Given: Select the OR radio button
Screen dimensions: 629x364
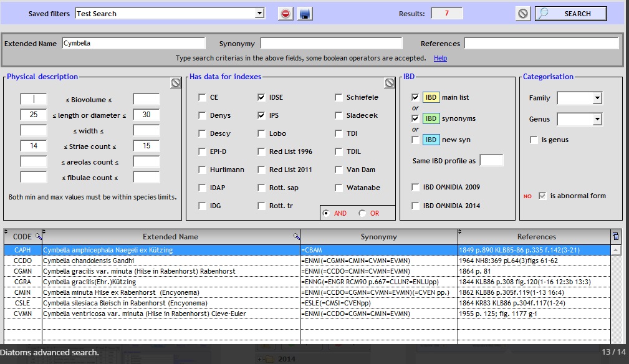Looking at the screenshot, I should click(363, 213).
